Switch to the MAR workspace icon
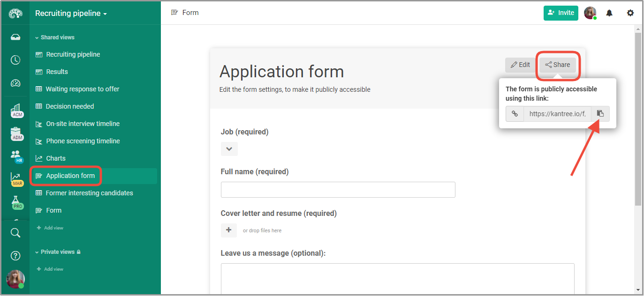Image resolution: width=644 pixels, height=296 pixels. (16, 179)
